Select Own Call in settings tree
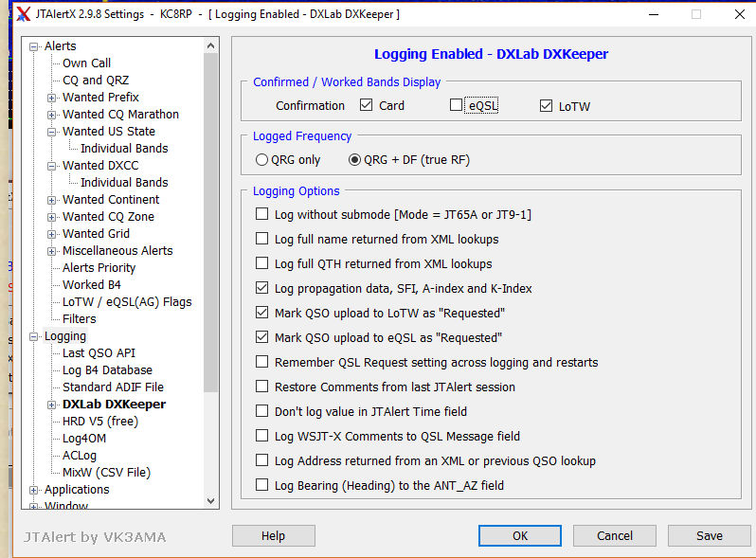 87,63
